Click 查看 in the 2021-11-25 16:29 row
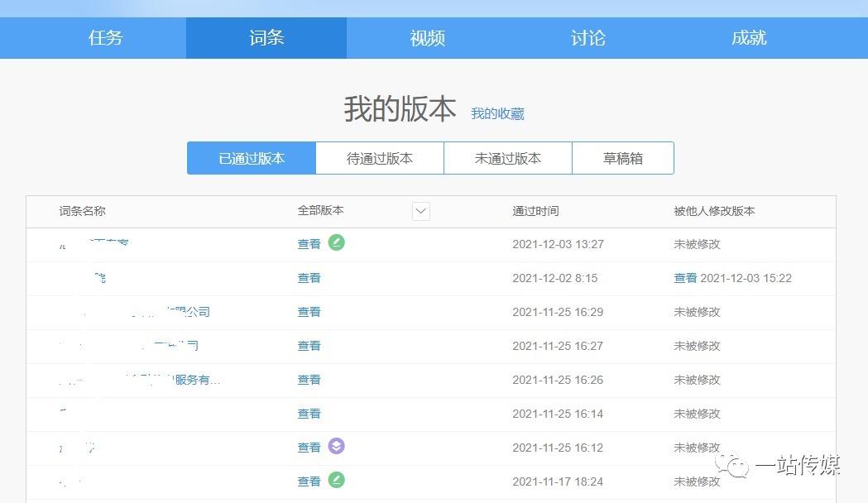Image resolution: width=868 pixels, height=503 pixels. pos(309,312)
